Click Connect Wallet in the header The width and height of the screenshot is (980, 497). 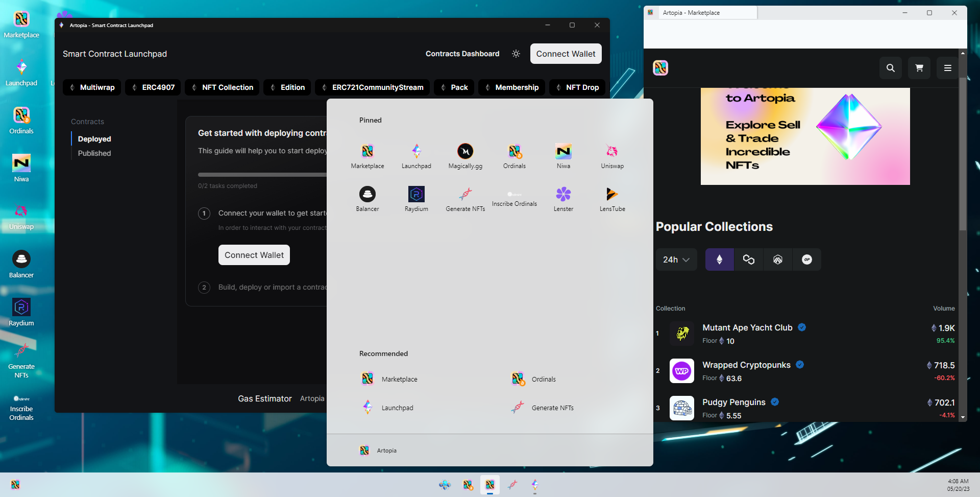[566, 54]
